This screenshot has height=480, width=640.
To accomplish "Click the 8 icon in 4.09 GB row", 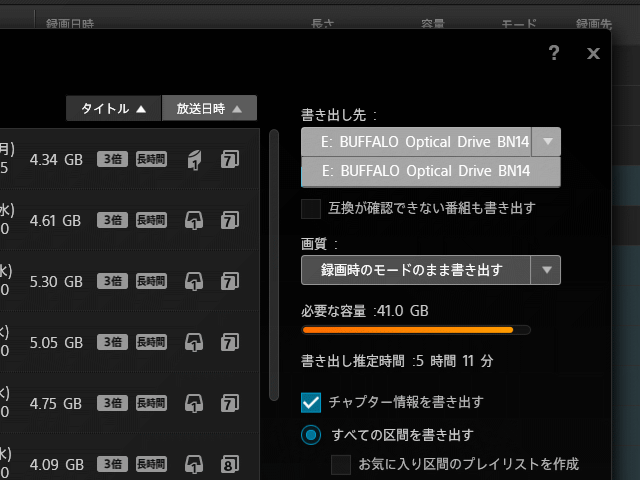I will click(x=230, y=464).
